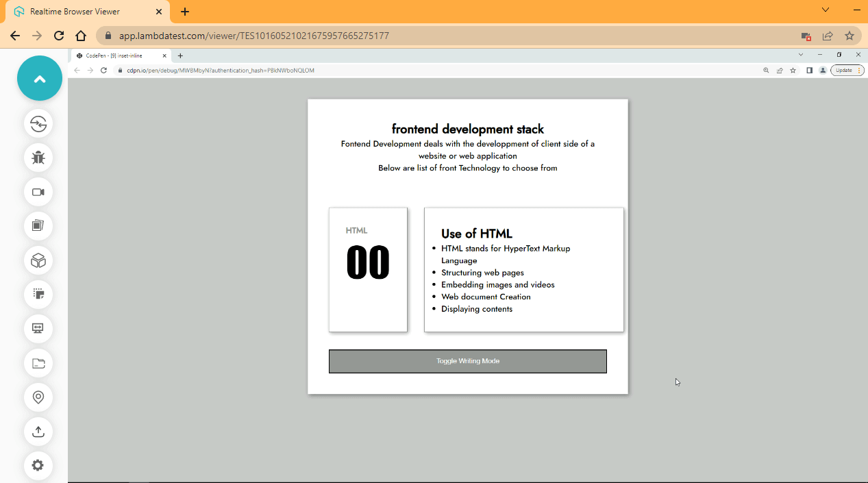Open the sidebar settings gear
Image resolution: width=868 pixels, height=483 pixels.
tap(38, 465)
